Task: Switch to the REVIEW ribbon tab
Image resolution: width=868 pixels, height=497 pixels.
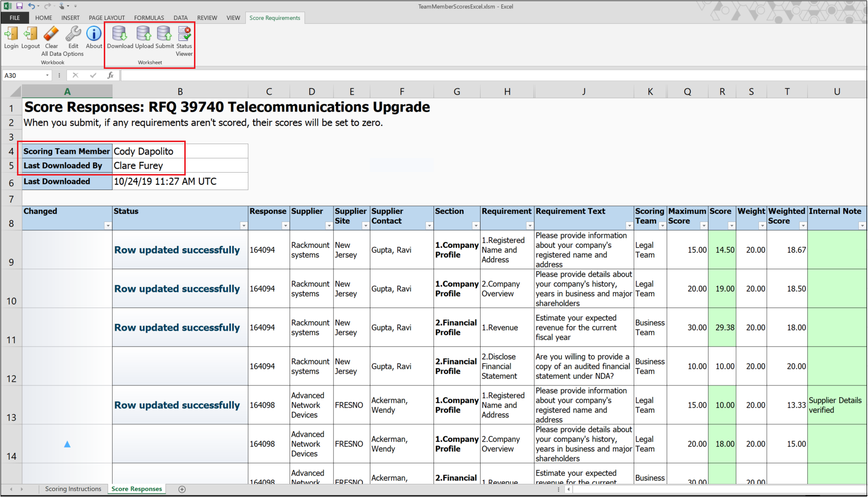Action: pyautogui.click(x=207, y=18)
